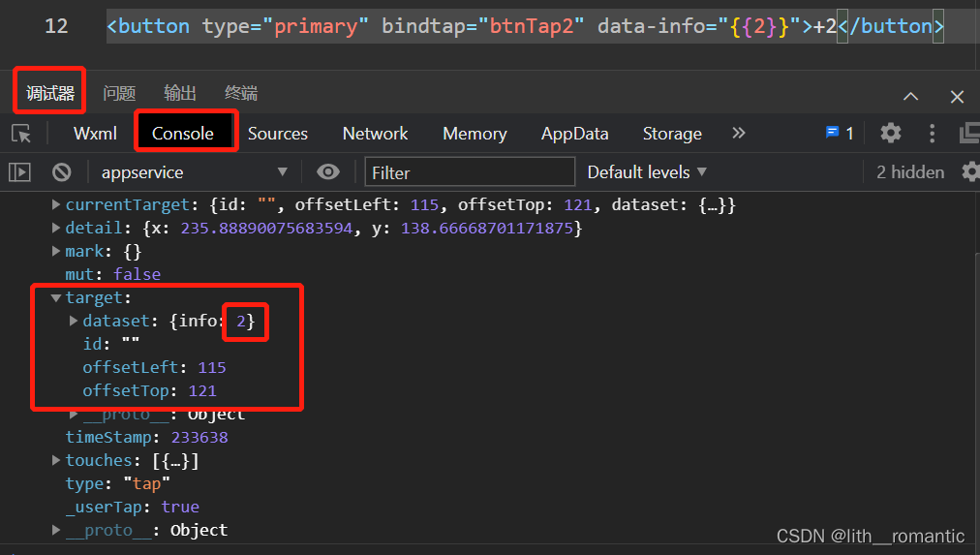Expand the mark property
Screen dimensions: 980x555
(x=55, y=251)
